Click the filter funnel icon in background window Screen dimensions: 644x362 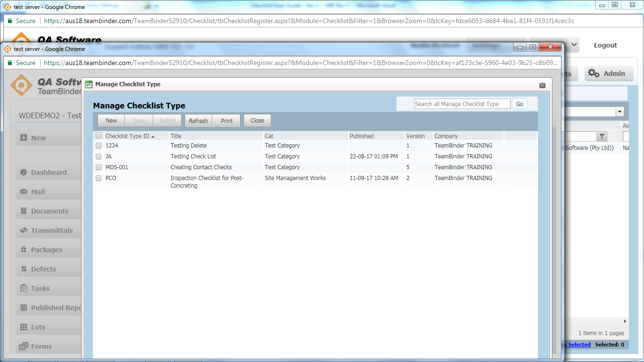pos(602,136)
